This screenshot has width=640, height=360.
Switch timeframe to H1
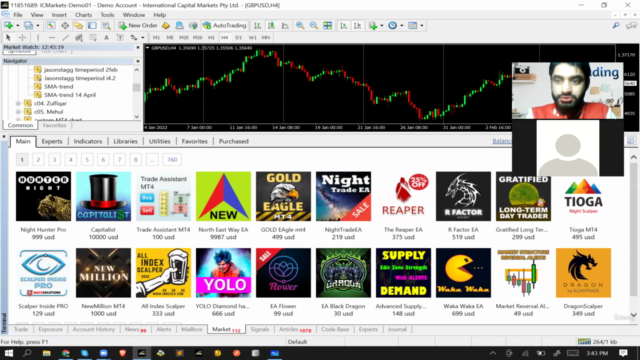211,38
